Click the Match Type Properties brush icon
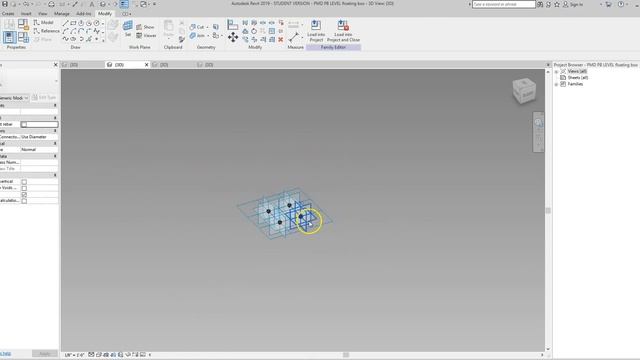This screenshot has height=360, width=640. (182, 39)
